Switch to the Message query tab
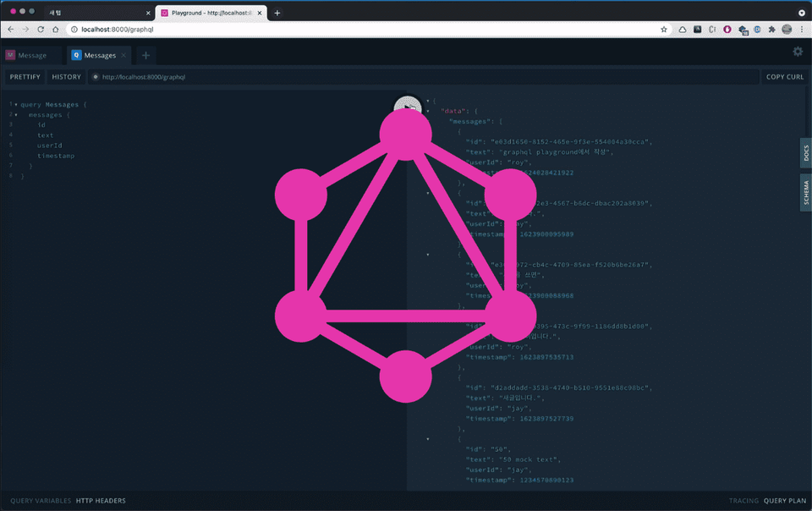The image size is (812, 511). point(31,55)
